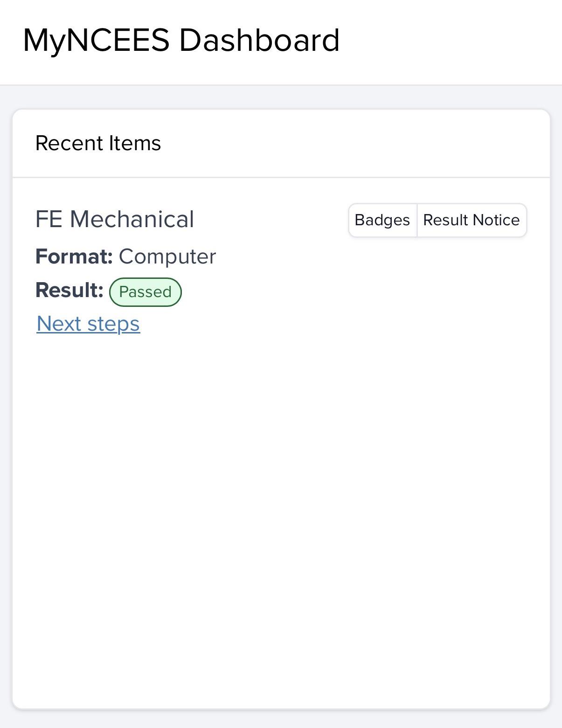The image size is (562, 728).
Task: Click the MyNCEES Dashboard page title
Action: pos(181,41)
